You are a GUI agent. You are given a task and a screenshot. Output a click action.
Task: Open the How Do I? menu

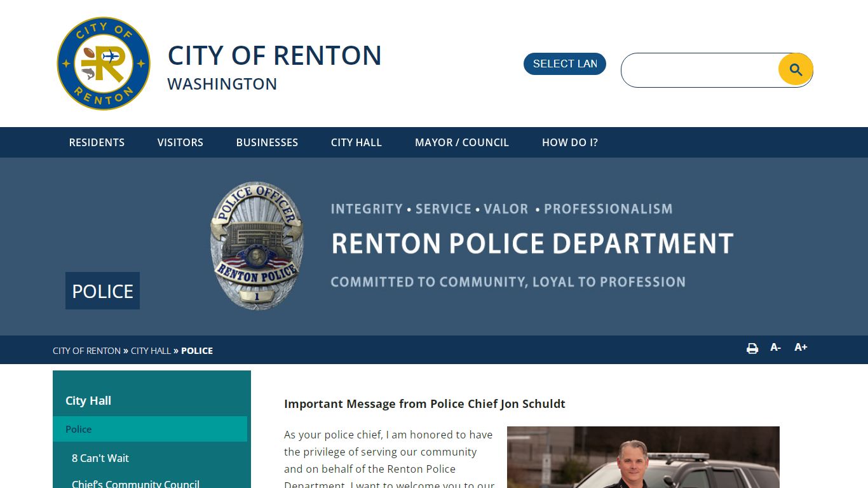[x=570, y=142]
